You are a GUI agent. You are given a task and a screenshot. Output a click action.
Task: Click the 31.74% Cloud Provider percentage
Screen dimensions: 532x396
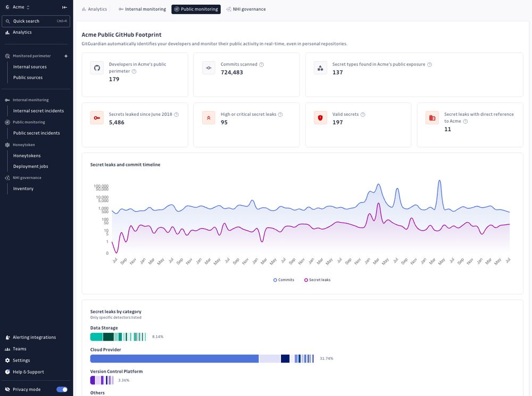pos(327,358)
